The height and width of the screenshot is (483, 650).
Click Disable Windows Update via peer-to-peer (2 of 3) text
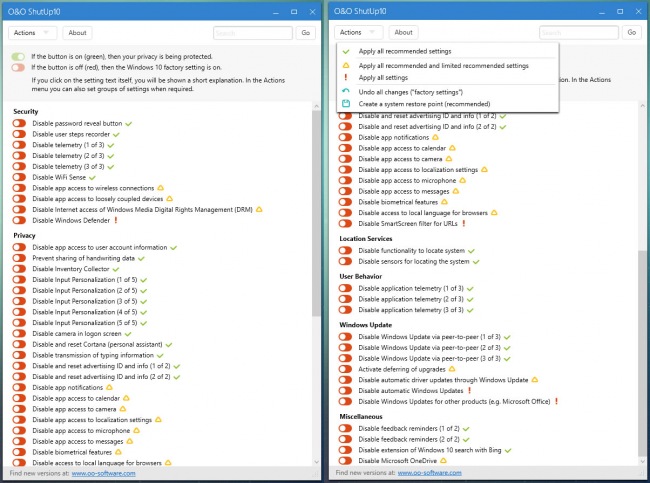click(x=429, y=347)
